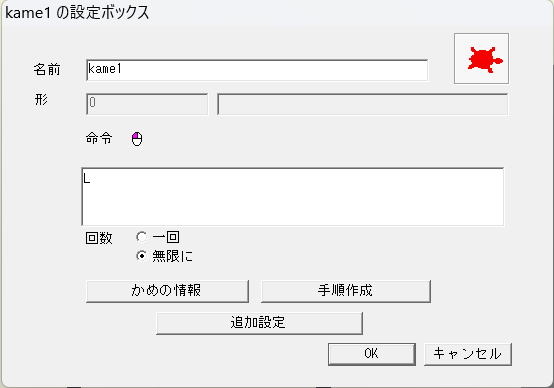The width and height of the screenshot is (554, 388).
Task: Click the 命令 label
Action: point(99,138)
